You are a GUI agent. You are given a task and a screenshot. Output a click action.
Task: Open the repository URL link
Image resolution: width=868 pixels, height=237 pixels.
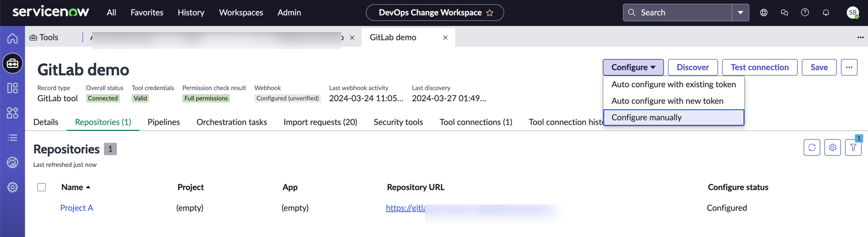click(406, 208)
